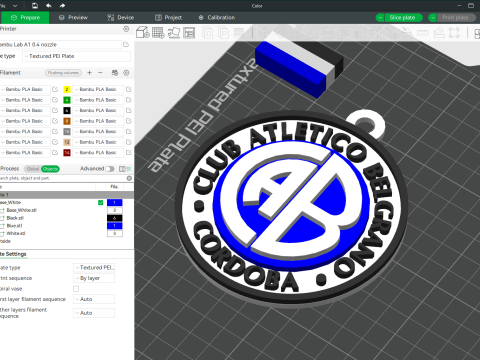Screen dimensions: 480x360
Task: Open Other layers filament sequence dropdown
Action: [x=94, y=313]
